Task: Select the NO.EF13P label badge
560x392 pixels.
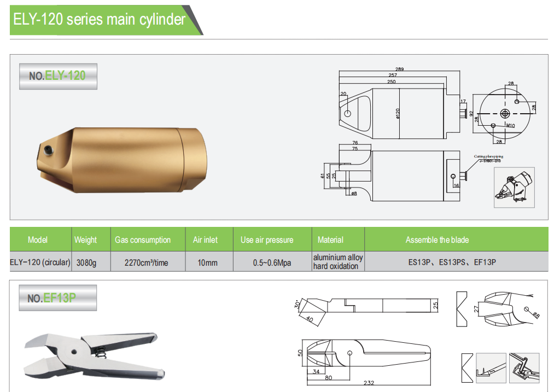Action: [58, 298]
